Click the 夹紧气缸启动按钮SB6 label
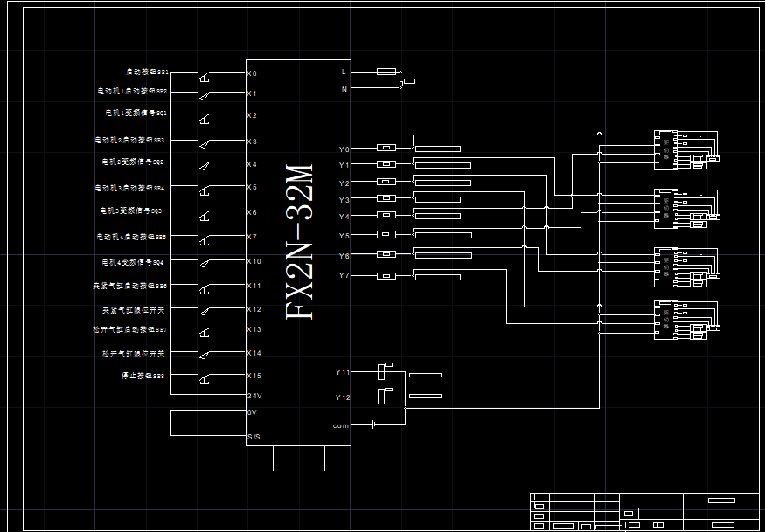Image resolution: width=765 pixels, height=532 pixels. coord(129,287)
